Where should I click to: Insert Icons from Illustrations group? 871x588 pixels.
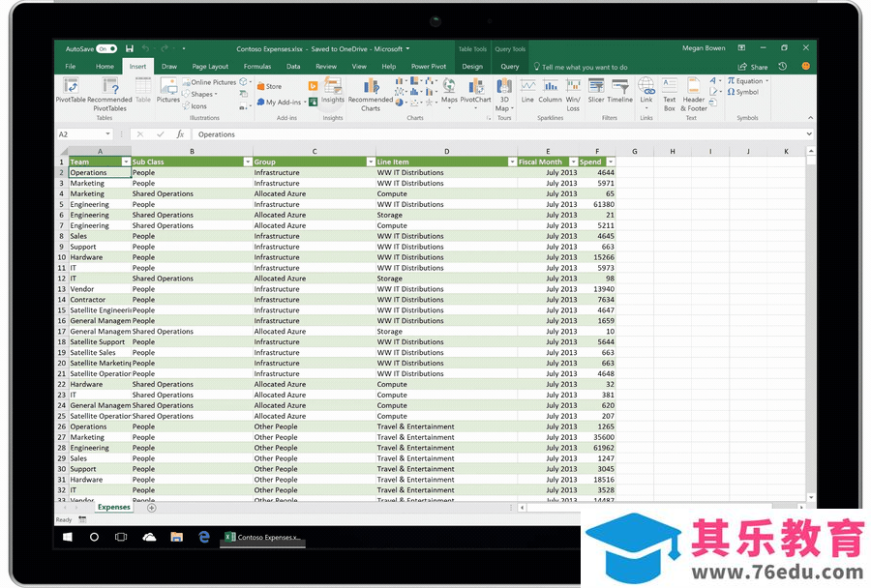tap(195, 106)
